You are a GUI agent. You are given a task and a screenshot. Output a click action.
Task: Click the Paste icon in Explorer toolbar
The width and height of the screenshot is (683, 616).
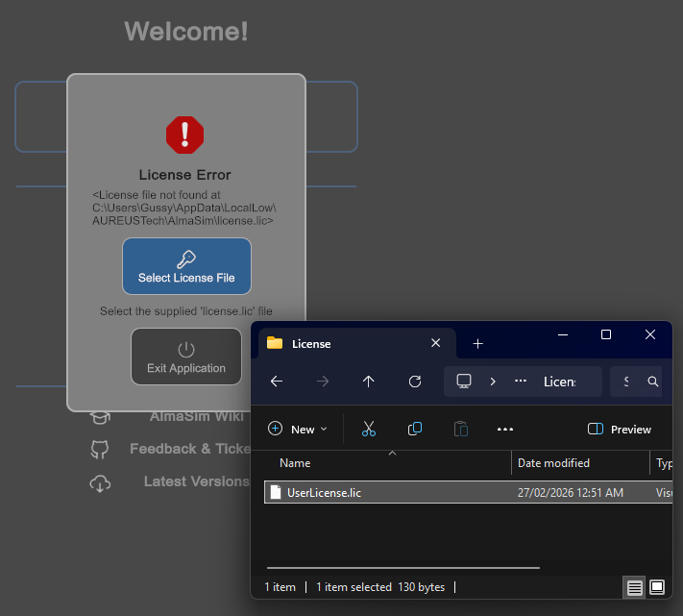click(461, 430)
